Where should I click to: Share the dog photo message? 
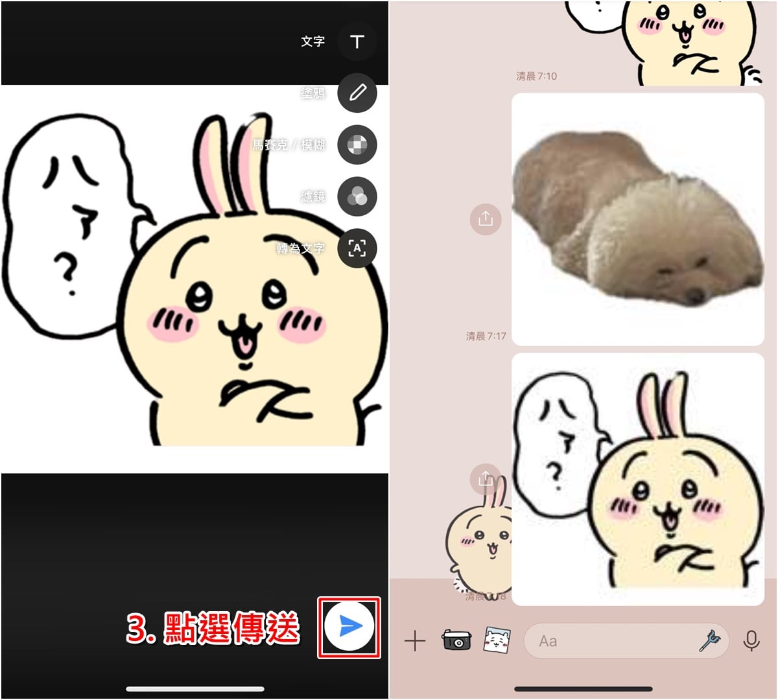(x=486, y=219)
